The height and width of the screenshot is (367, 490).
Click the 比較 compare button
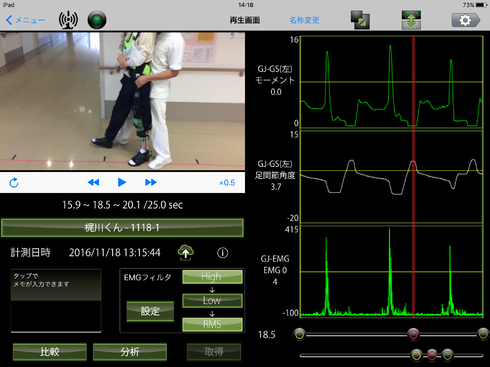click(x=50, y=352)
